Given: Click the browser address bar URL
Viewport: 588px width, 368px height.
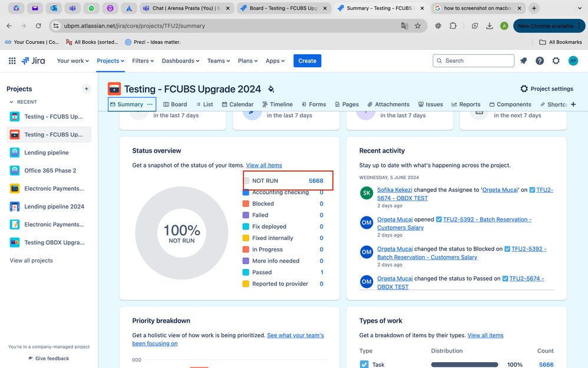Looking at the screenshot, I should tap(134, 26).
